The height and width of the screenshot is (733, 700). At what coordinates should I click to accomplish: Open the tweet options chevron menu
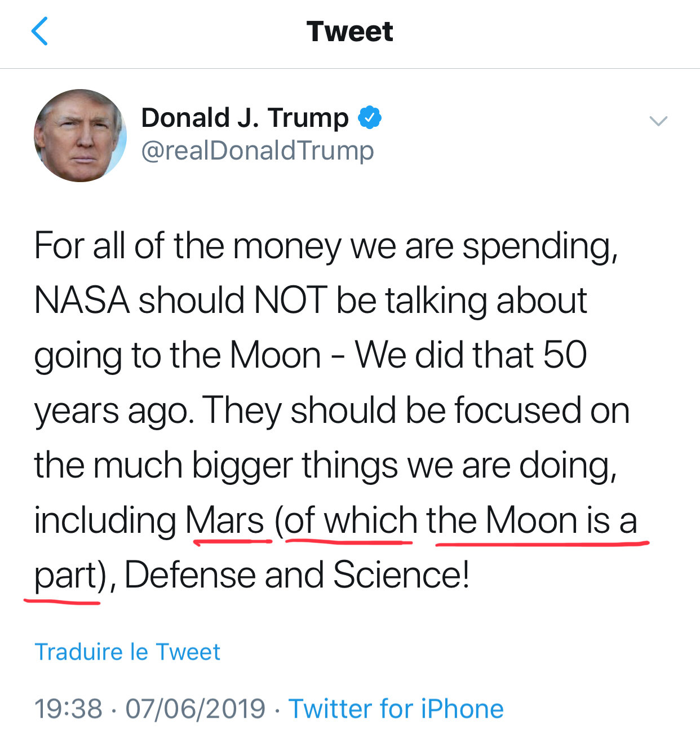click(x=658, y=121)
